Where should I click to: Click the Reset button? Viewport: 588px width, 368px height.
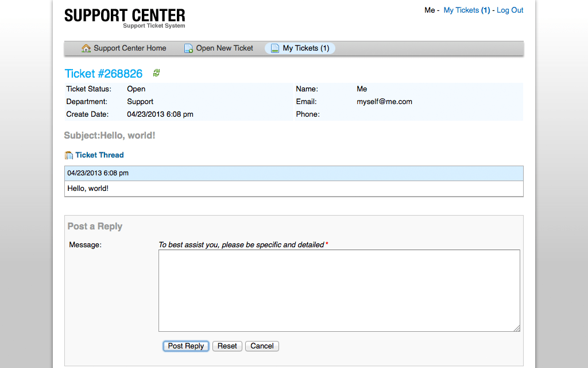coord(227,346)
